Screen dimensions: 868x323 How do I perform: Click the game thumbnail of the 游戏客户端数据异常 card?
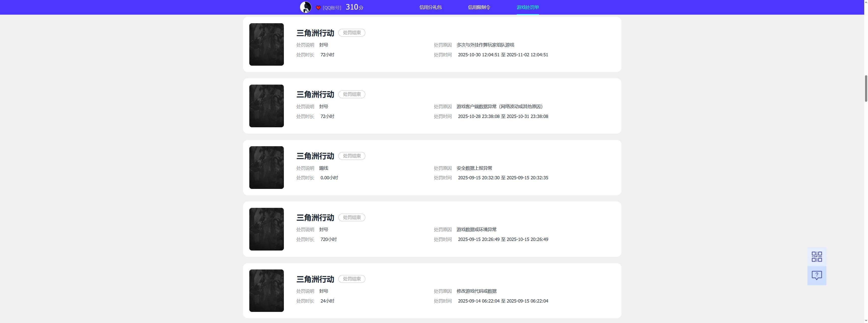pos(266,106)
